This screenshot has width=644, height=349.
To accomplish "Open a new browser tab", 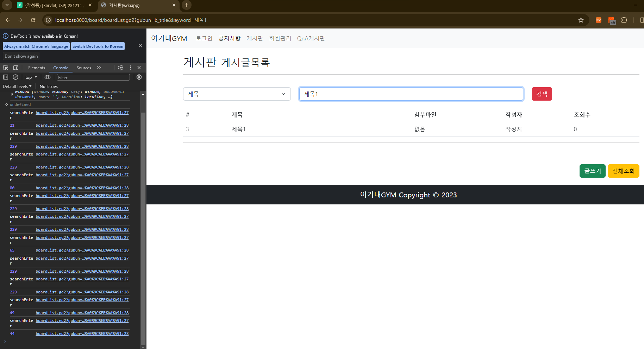I will [187, 5].
